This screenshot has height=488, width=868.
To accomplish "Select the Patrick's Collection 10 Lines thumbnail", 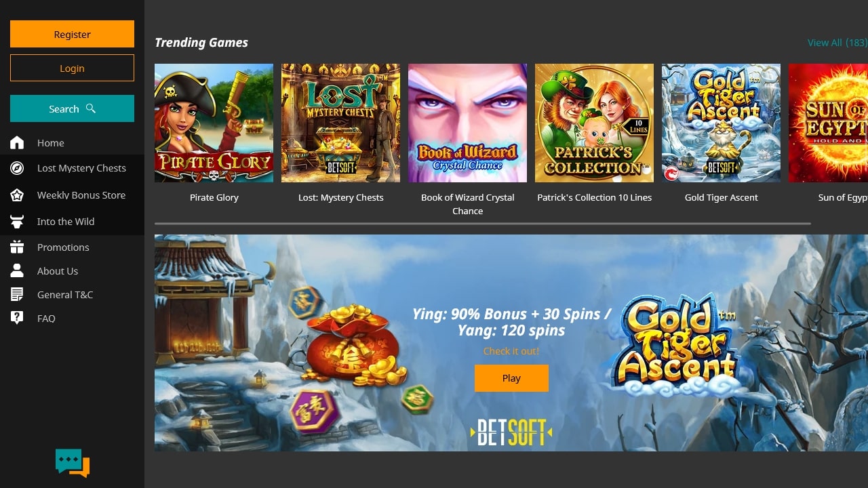I will (594, 123).
